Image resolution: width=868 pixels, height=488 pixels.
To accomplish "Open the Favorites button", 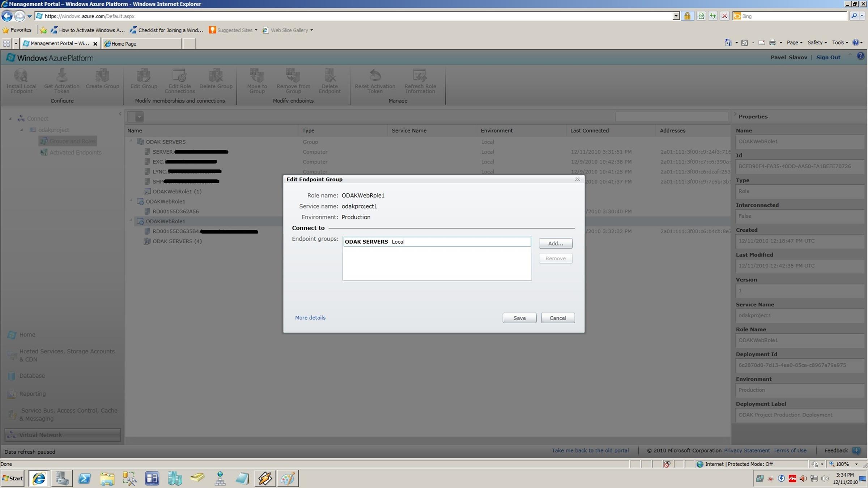I will [17, 30].
